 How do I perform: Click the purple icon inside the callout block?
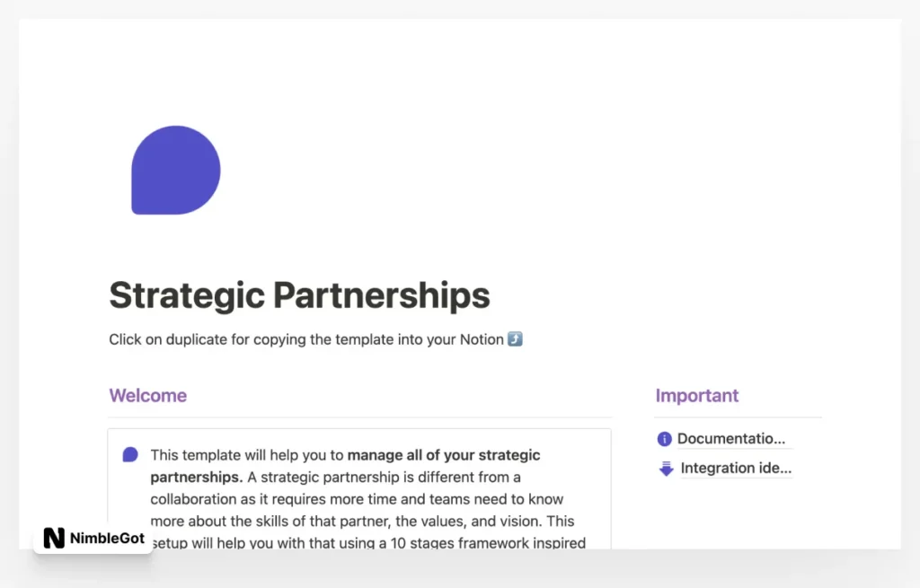pos(130,455)
